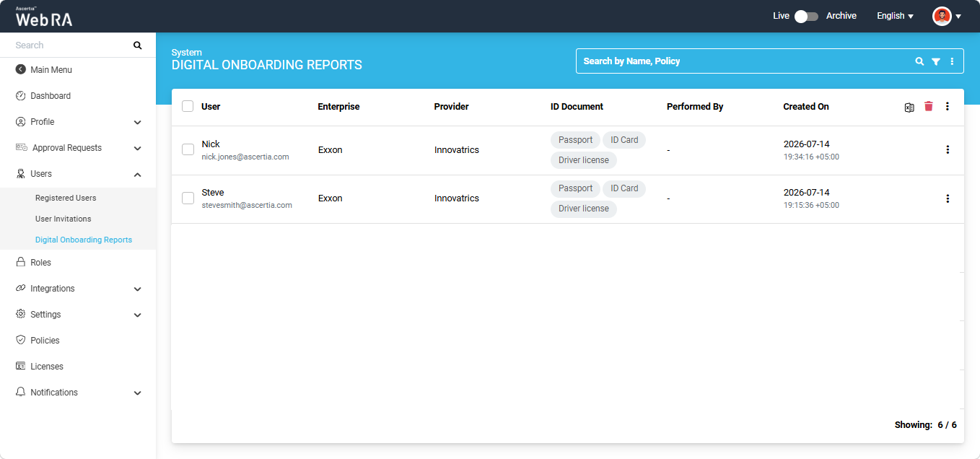Expand the Profile menu chevron
Screen dimensions: 980x459
138,123
